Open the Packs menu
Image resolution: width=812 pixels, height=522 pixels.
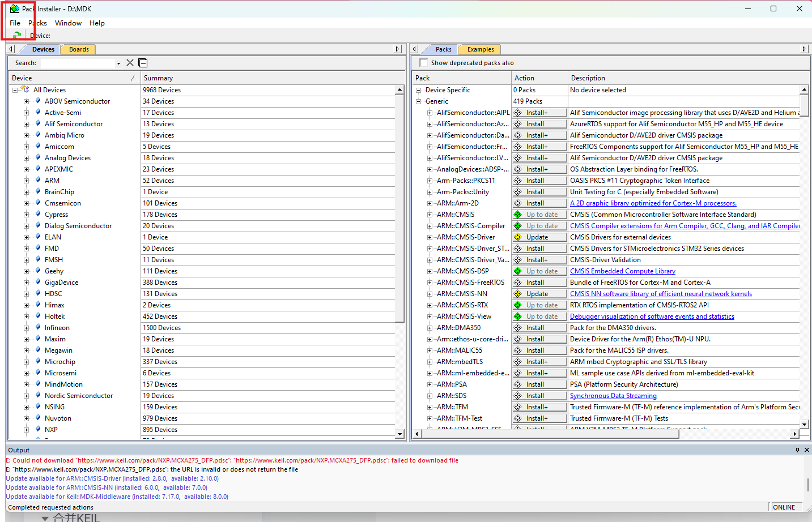pos(38,23)
